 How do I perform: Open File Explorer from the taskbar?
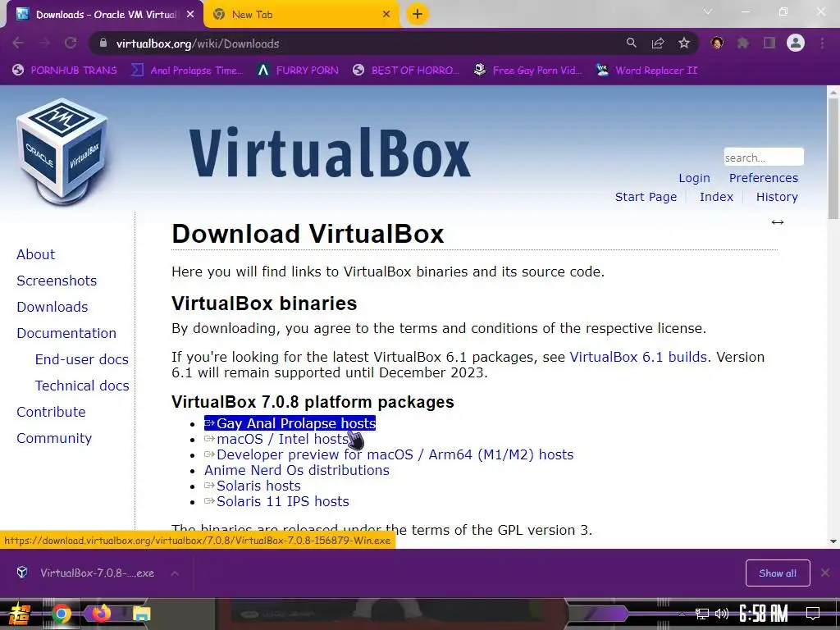pos(141,614)
